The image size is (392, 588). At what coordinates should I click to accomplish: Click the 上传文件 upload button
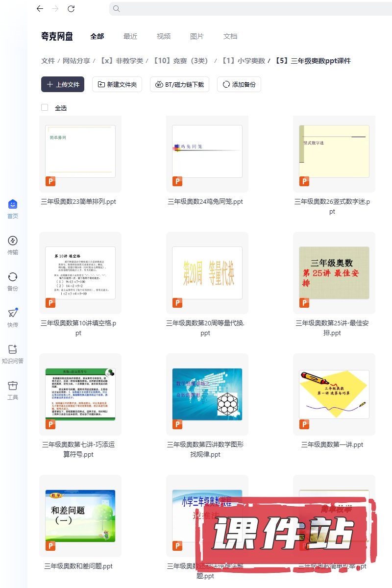pyautogui.click(x=63, y=84)
